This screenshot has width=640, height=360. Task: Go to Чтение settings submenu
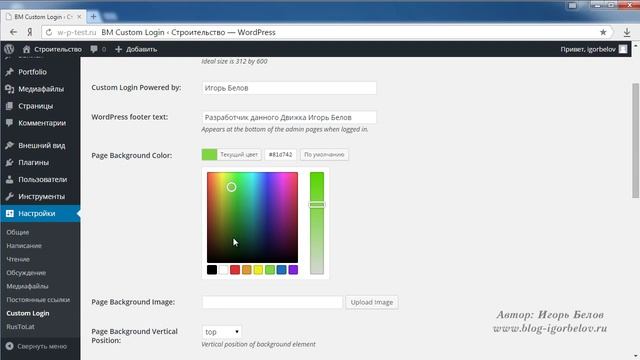(x=18, y=259)
